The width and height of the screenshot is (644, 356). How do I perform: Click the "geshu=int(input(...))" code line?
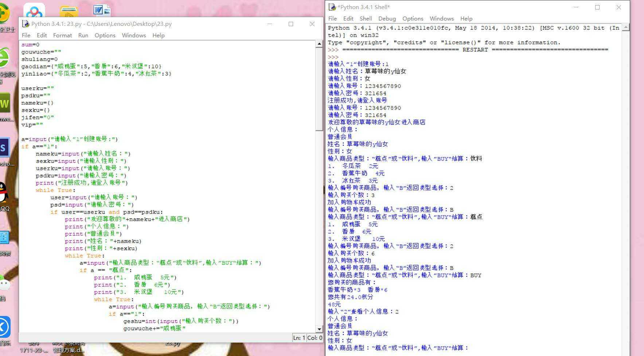coord(181,321)
